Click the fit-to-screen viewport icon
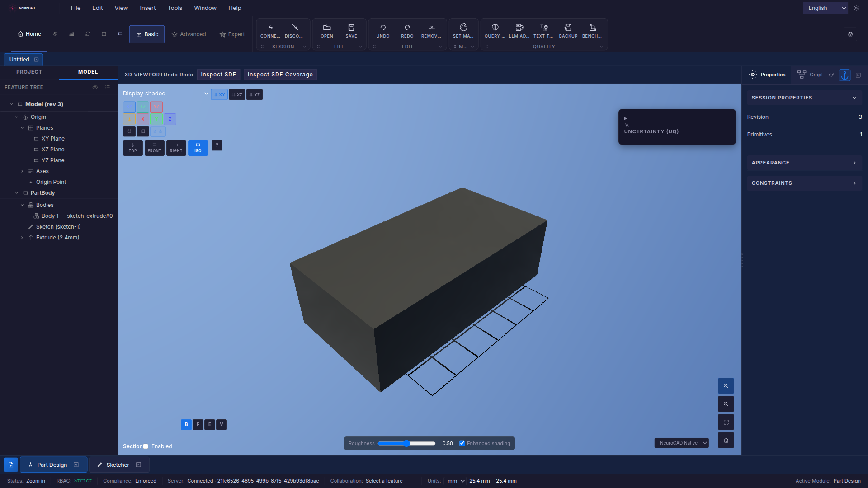Image resolution: width=868 pixels, height=488 pixels. coord(726,422)
